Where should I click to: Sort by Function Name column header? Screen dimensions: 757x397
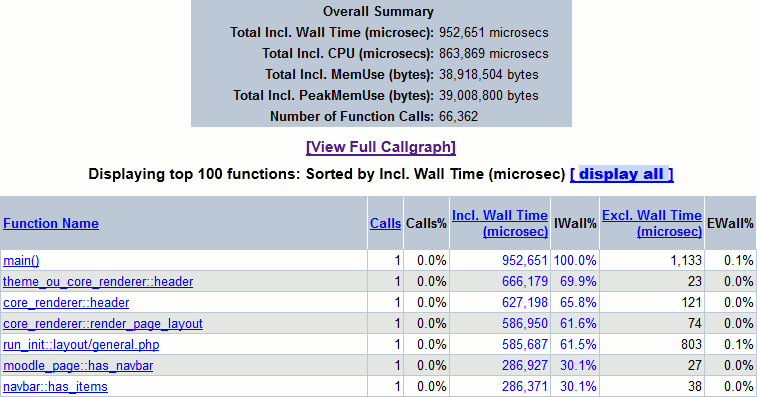coord(51,224)
